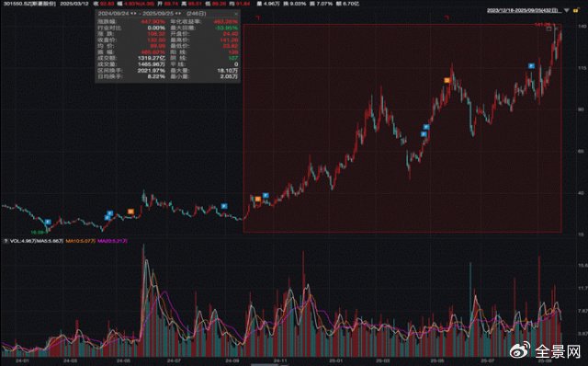Select the 2021.97% interval turnover value
Viewport: 588px width, 366px height.
tap(151, 71)
